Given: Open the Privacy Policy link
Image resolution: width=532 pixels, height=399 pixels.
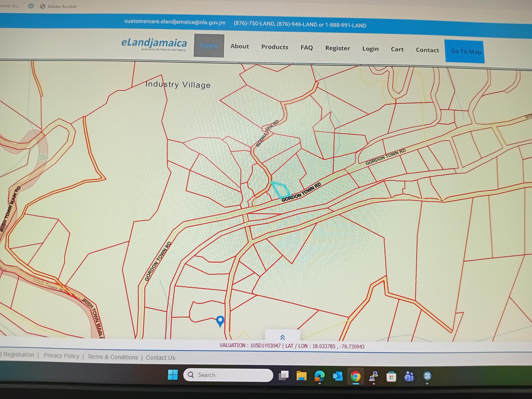Looking at the screenshot, I should click(61, 356).
